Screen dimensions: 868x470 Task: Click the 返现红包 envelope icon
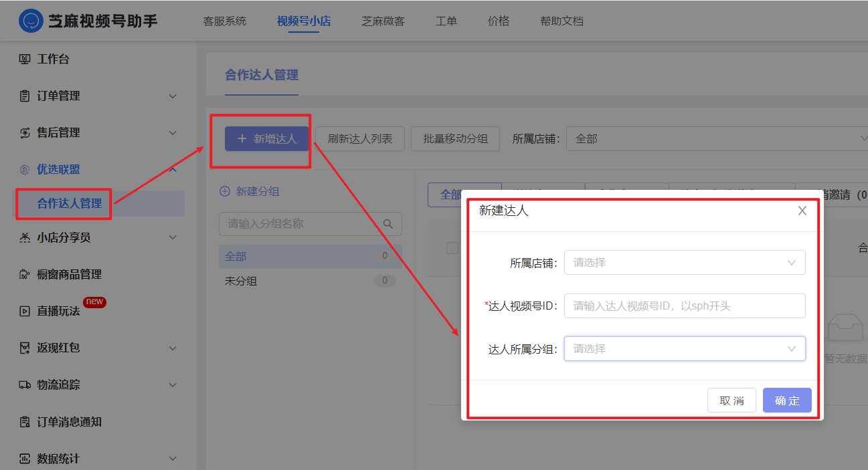click(x=25, y=348)
